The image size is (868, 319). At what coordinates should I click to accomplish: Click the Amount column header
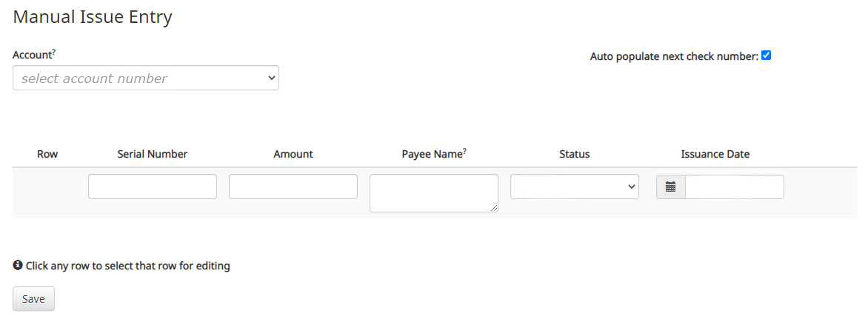tap(293, 155)
